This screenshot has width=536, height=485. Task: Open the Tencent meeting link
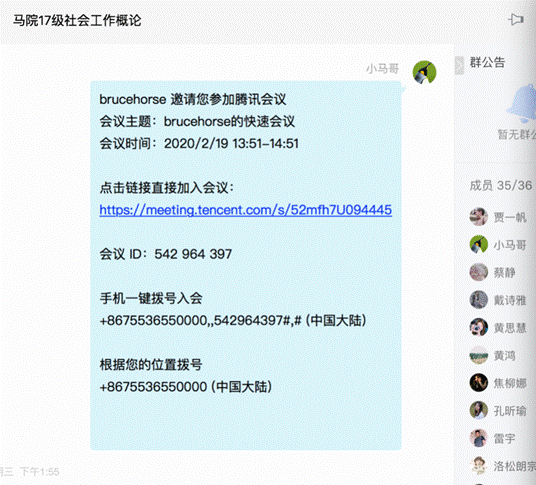click(x=245, y=210)
